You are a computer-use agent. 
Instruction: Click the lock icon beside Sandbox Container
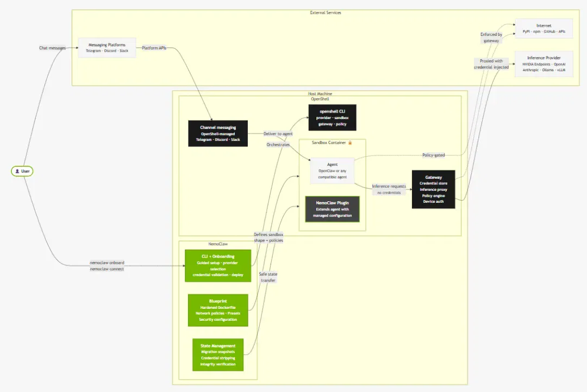point(350,142)
